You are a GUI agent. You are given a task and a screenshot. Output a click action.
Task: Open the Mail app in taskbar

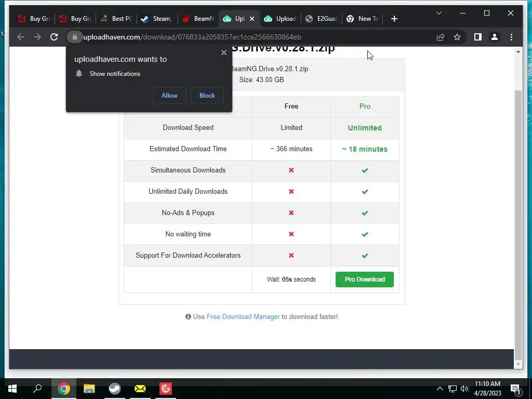click(140, 389)
